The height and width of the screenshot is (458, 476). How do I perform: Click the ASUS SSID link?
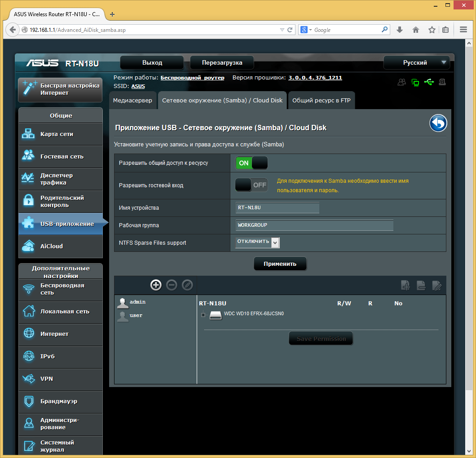(x=138, y=86)
